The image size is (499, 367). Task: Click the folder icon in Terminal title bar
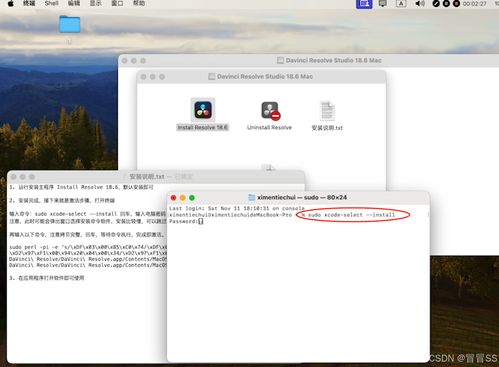point(252,197)
